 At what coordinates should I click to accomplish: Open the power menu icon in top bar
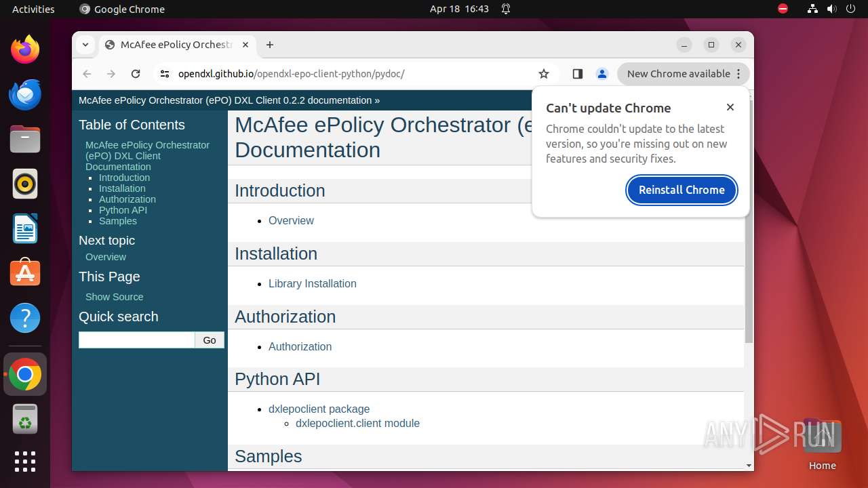(850, 9)
